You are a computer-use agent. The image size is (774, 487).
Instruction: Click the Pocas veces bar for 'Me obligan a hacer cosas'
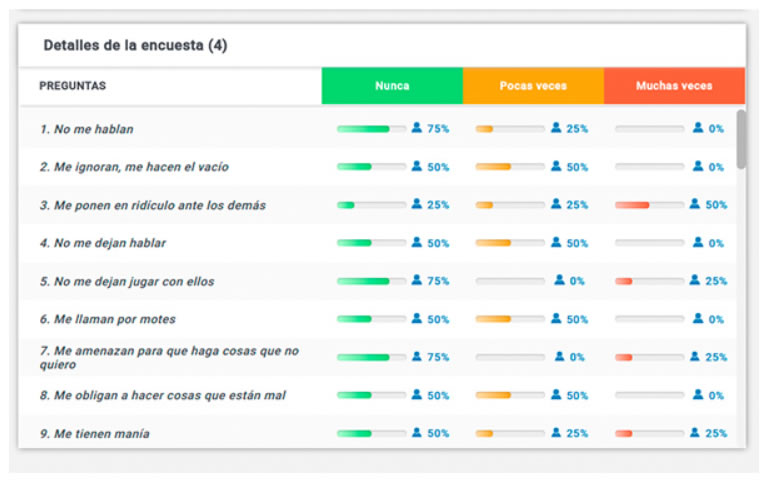510,396
